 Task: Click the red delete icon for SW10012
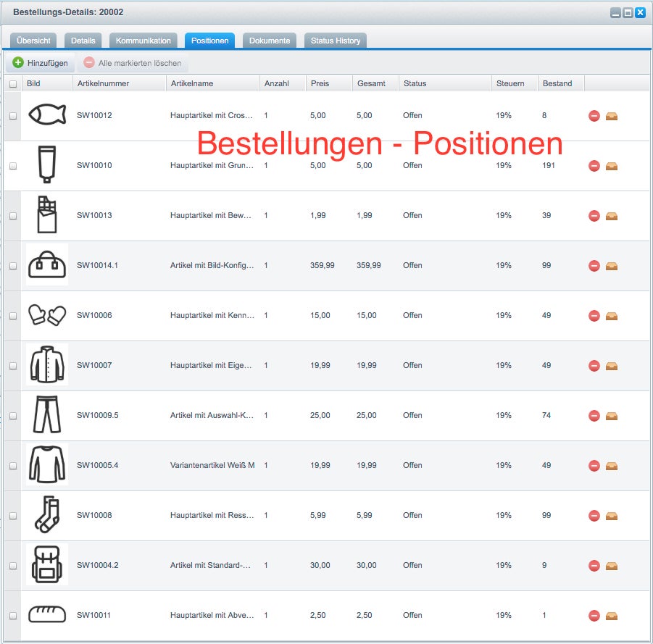[x=594, y=116]
